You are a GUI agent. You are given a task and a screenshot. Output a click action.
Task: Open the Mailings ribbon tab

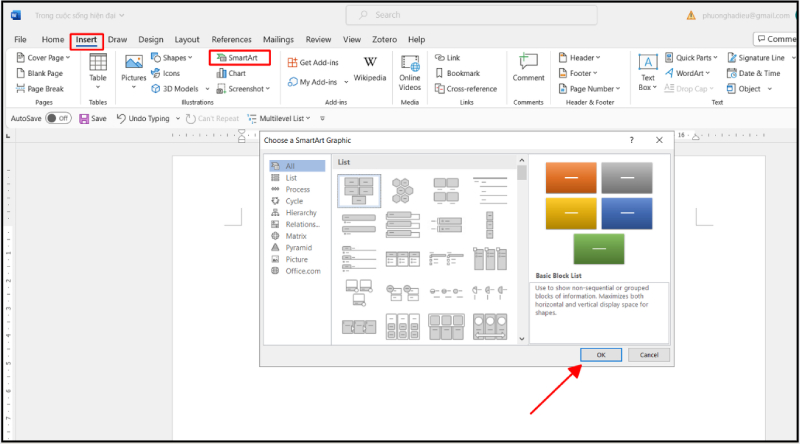(x=278, y=39)
